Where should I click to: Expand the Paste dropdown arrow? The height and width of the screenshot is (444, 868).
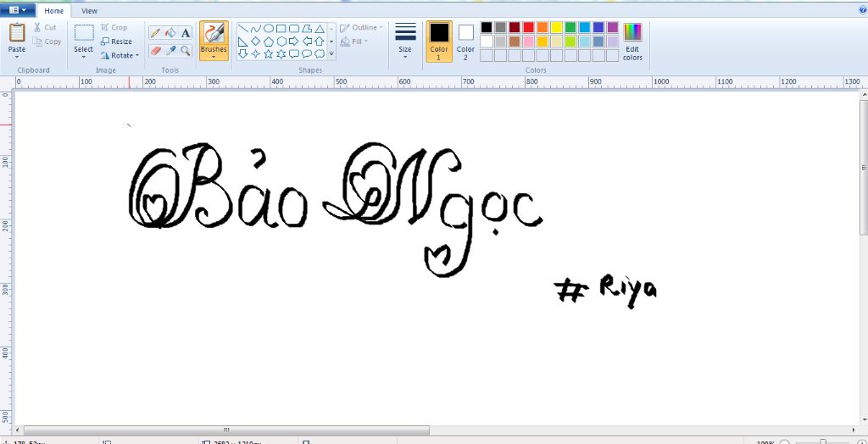pos(17,57)
